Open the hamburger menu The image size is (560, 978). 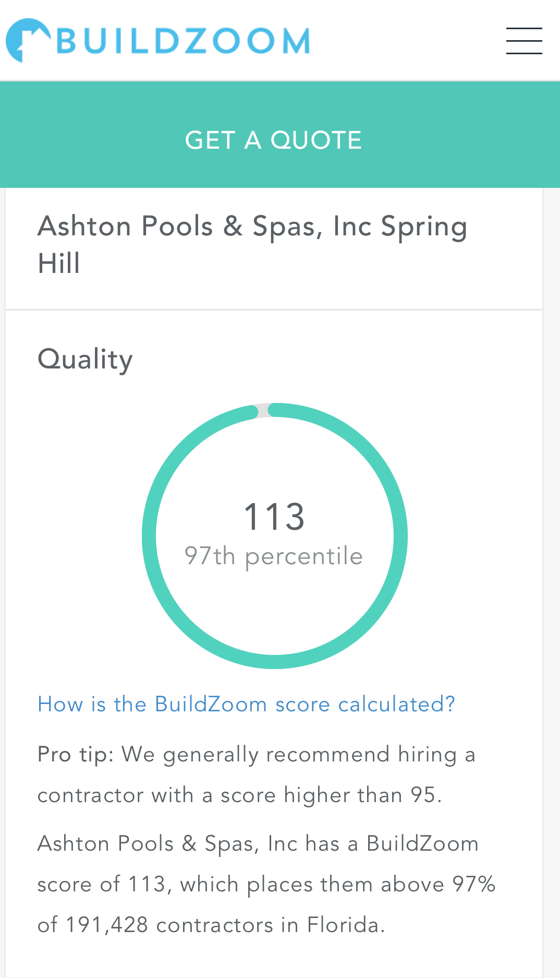click(x=524, y=41)
